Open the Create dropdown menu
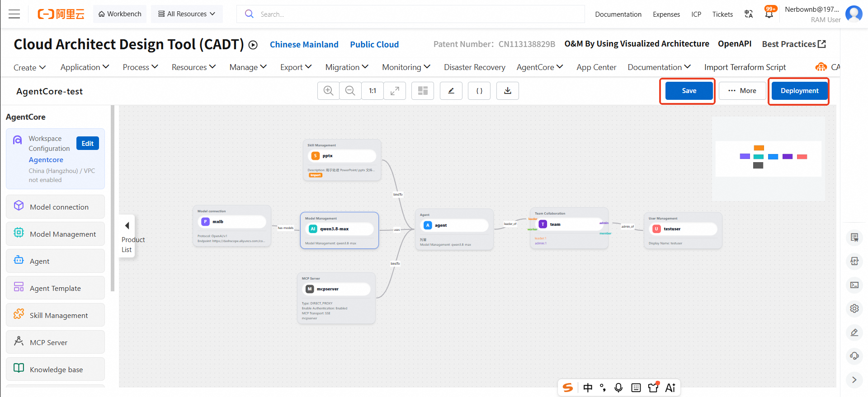Screen dimensions: 868x397 pyautogui.click(x=30, y=67)
